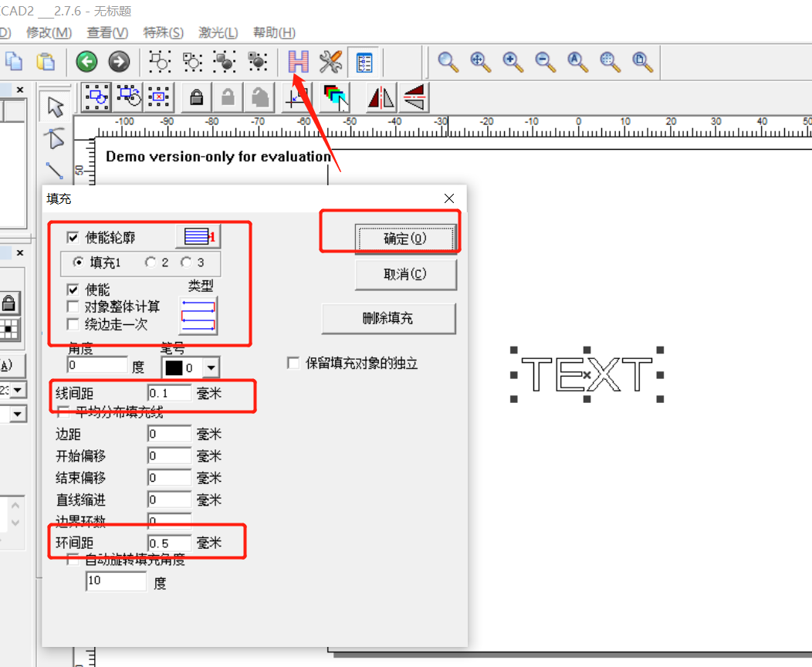Click the Undo green arrow icon
This screenshot has height=667, width=812.
pyautogui.click(x=86, y=62)
